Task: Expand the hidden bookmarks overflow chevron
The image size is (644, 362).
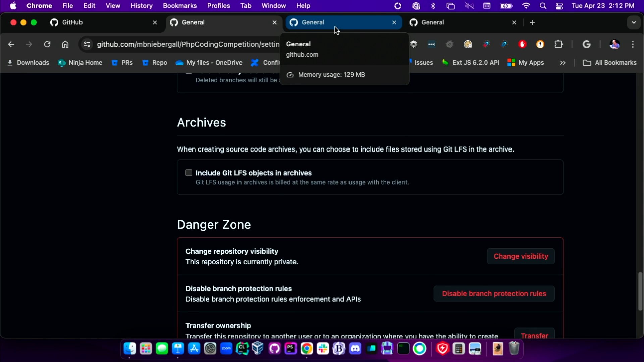Action: 562,63
